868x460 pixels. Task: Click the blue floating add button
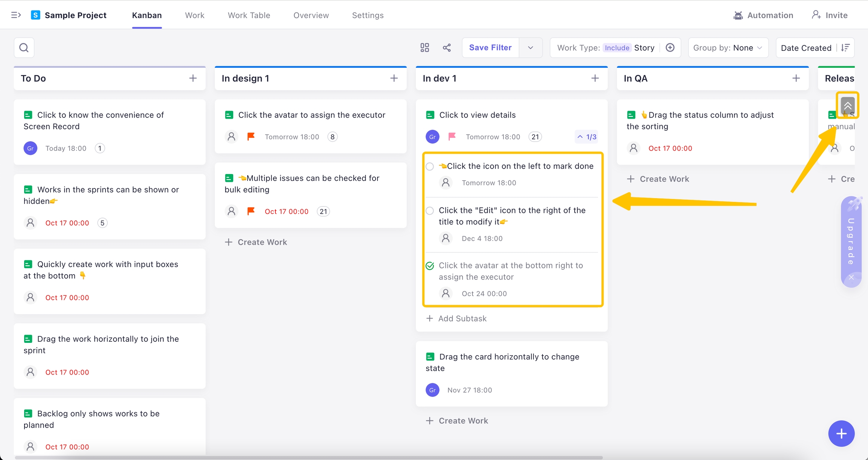click(841, 434)
